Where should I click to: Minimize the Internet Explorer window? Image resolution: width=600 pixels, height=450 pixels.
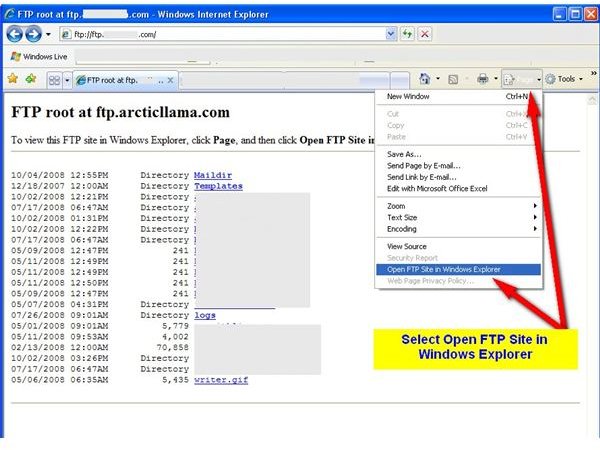[559, 15]
